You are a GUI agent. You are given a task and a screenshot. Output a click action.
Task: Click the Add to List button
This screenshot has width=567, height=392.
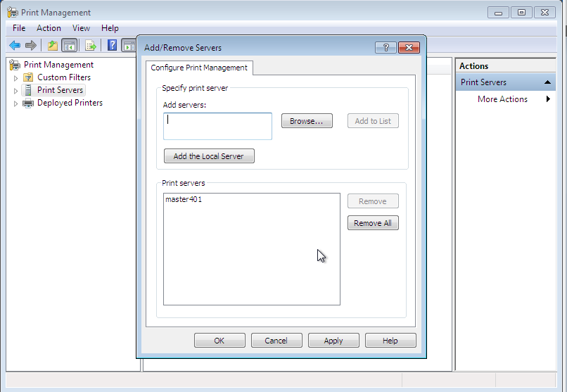click(x=373, y=121)
